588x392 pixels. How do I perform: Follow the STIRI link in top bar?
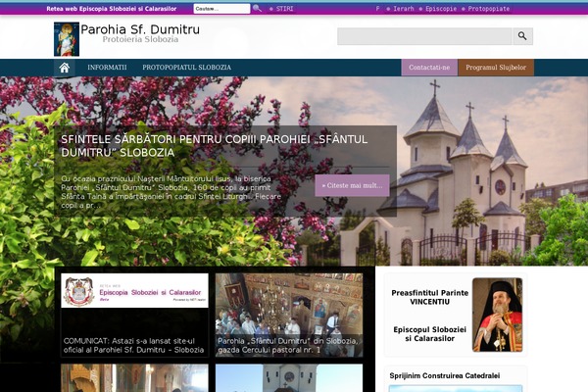pyautogui.click(x=284, y=8)
